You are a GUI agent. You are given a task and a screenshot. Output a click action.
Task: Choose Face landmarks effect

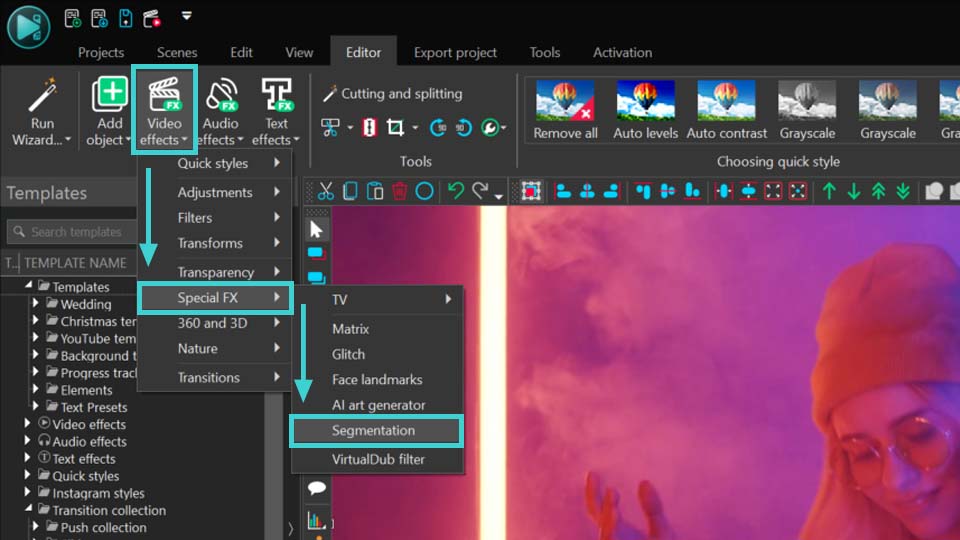coord(378,380)
